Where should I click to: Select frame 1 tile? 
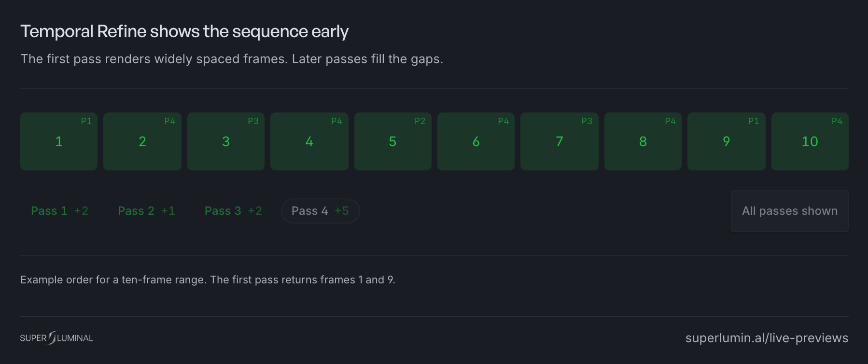[59, 141]
